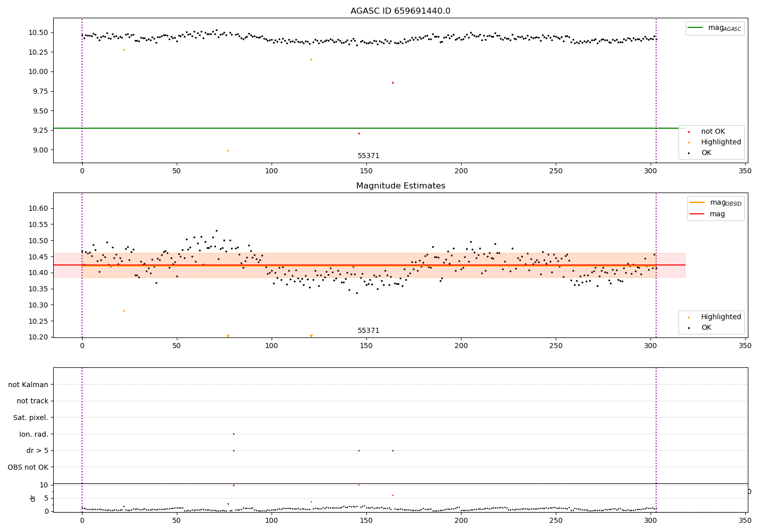Click the red not-OK point near magnitude 9.2
This screenshot has height=532, width=760.
[359, 133]
